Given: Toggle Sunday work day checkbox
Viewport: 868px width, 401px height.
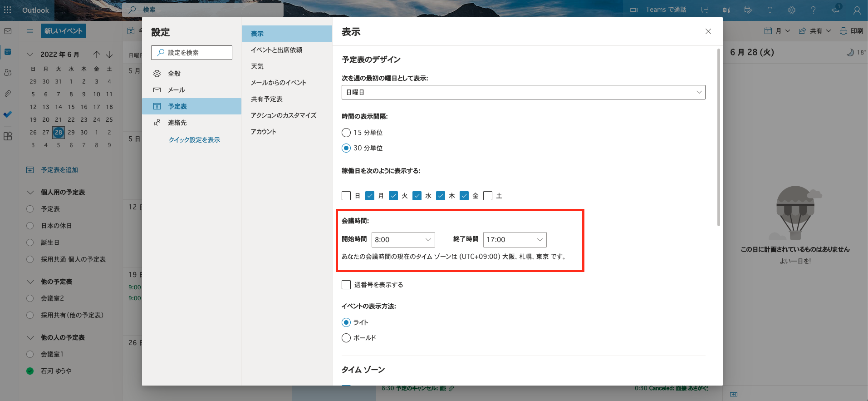Looking at the screenshot, I should click(x=346, y=196).
